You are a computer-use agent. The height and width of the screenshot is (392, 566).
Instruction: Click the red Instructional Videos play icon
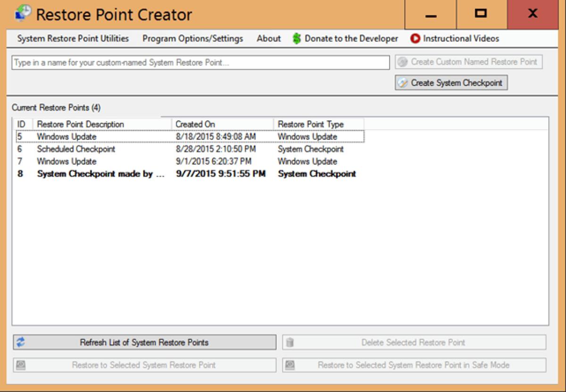[x=415, y=39]
